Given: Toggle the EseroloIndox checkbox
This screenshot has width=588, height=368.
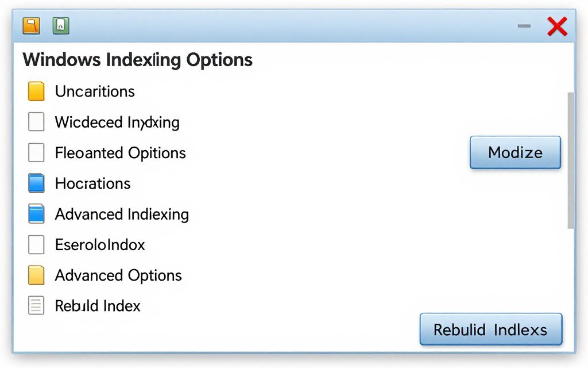Looking at the screenshot, I should [x=36, y=244].
